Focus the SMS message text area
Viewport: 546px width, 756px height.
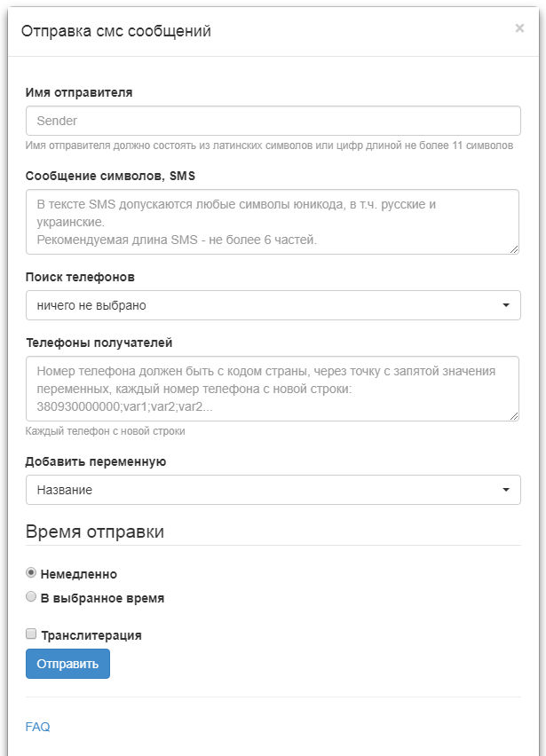tap(273, 222)
